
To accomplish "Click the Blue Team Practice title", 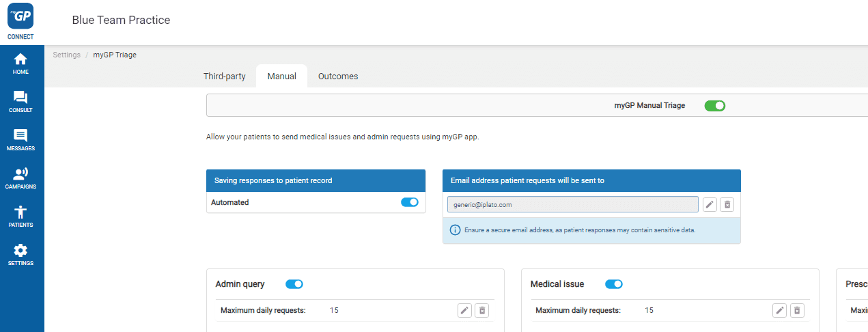I will coord(121,20).
